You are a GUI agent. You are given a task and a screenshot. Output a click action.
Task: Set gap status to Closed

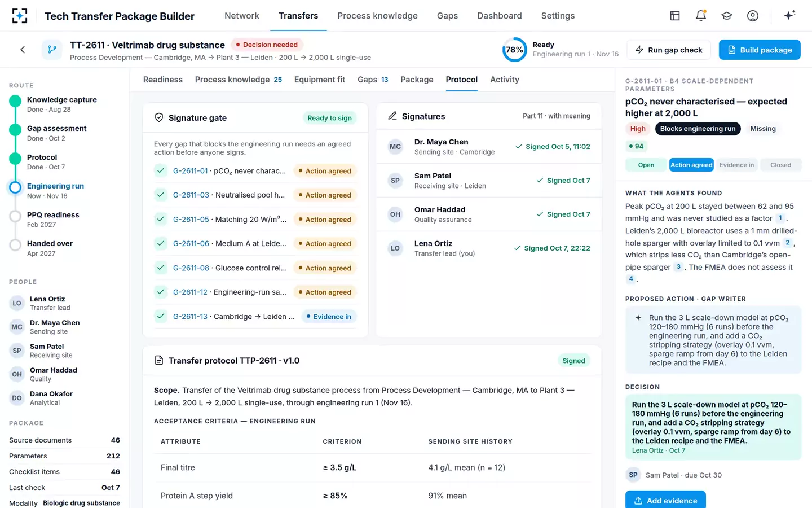(780, 165)
